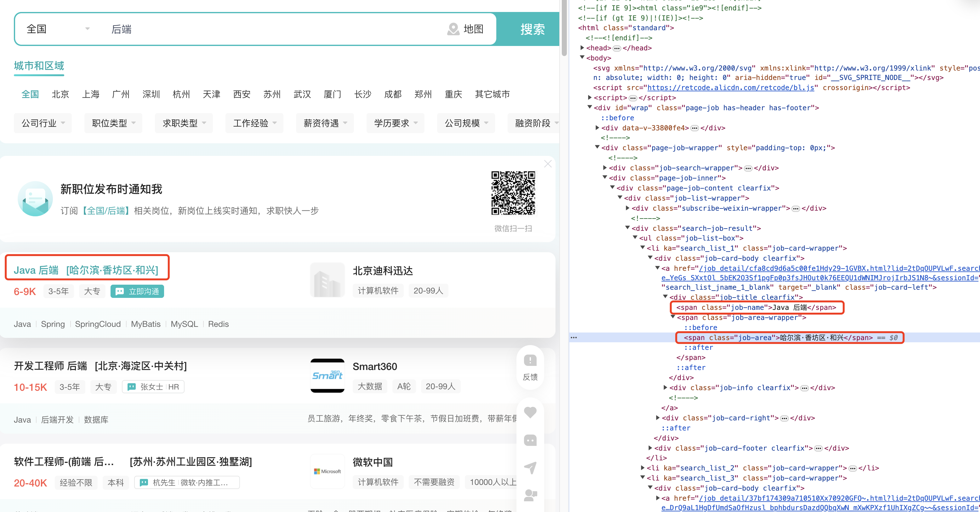980x512 pixels.
Task: Open the chat robot icon in sidebar
Action: coord(530,440)
